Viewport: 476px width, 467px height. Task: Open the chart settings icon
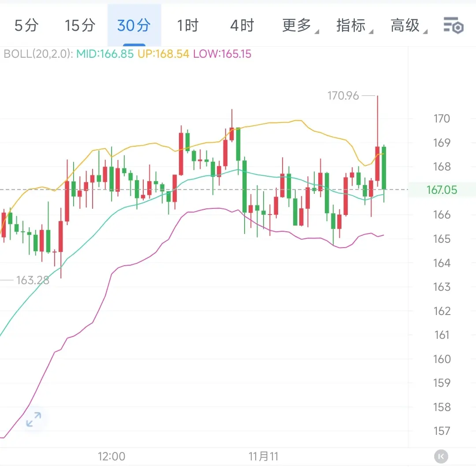point(453,26)
